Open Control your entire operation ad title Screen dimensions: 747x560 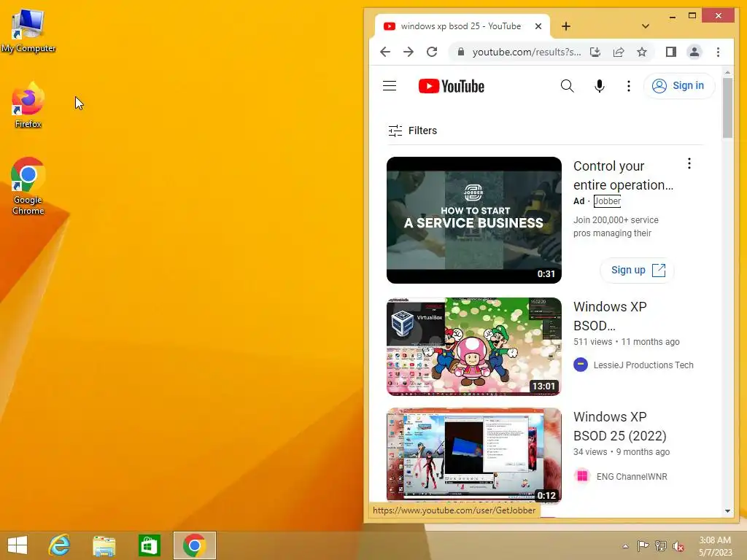[x=623, y=175]
